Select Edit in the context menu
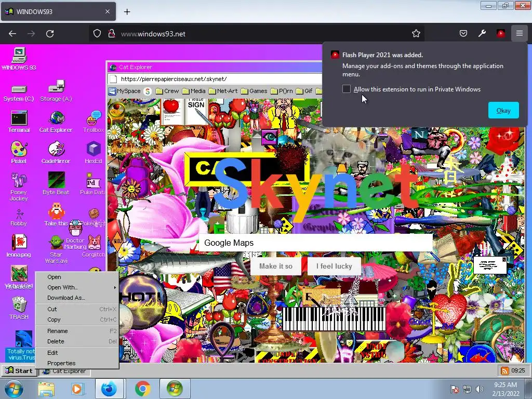 pos(77,353)
